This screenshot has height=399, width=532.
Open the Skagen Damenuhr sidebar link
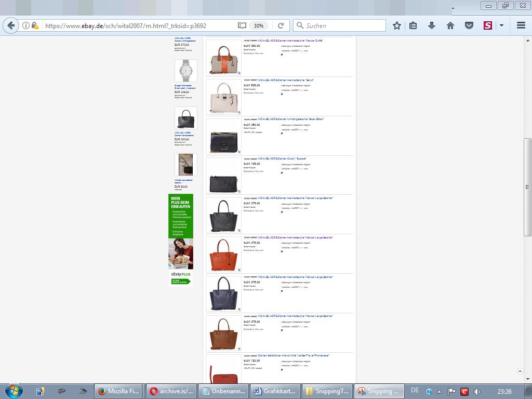185,87
